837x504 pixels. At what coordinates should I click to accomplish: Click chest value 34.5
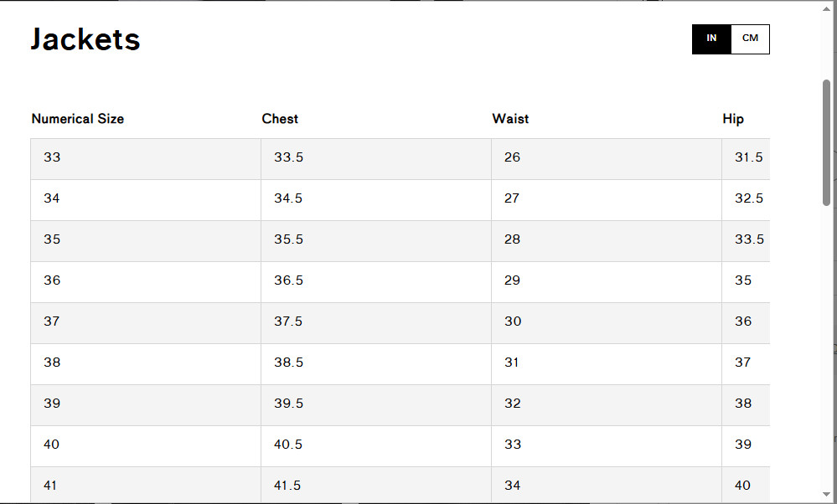click(x=288, y=198)
